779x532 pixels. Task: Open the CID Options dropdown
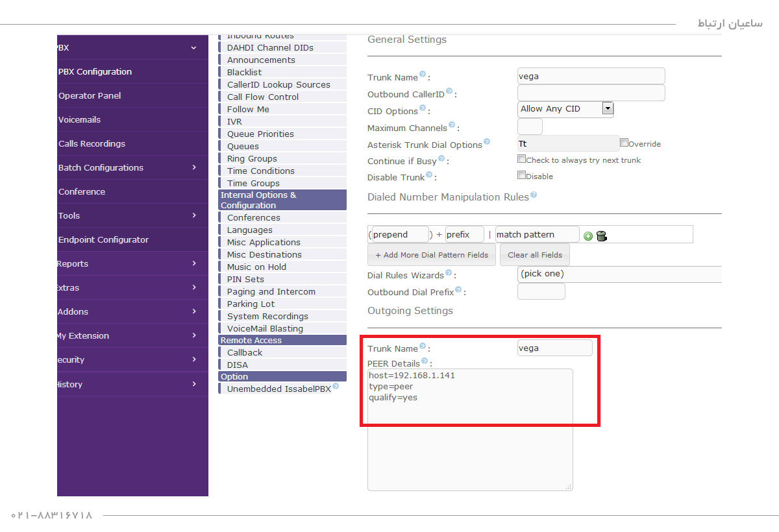[x=565, y=109]
